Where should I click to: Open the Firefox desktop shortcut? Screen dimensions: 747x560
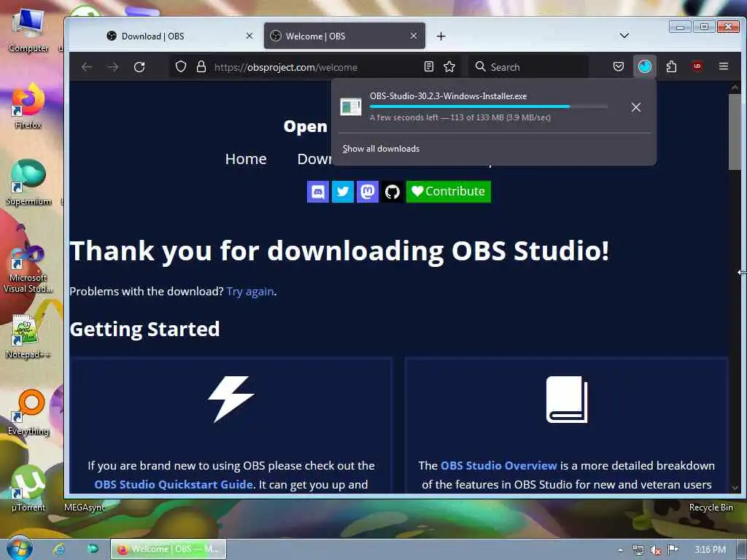pos(28,106)
